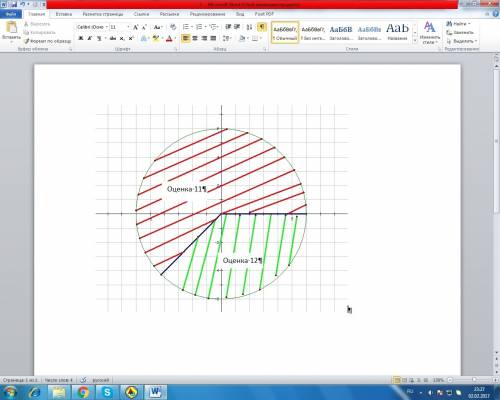Open the font name combo box
500x400 pixels.
click(92, 27)
